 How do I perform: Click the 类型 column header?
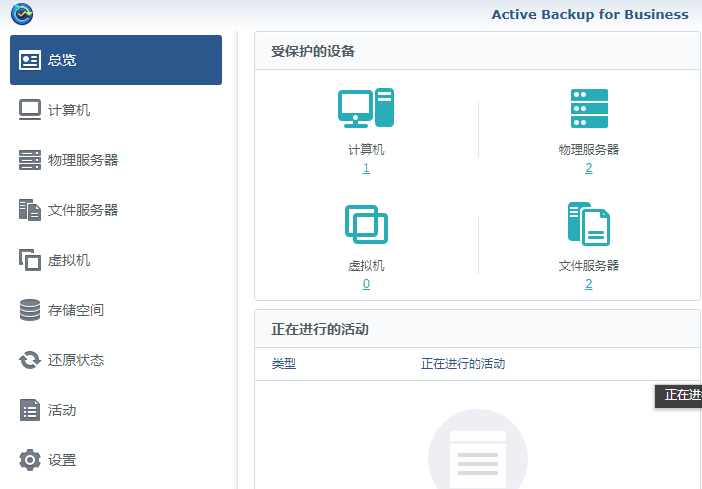[x=284, y=364]
